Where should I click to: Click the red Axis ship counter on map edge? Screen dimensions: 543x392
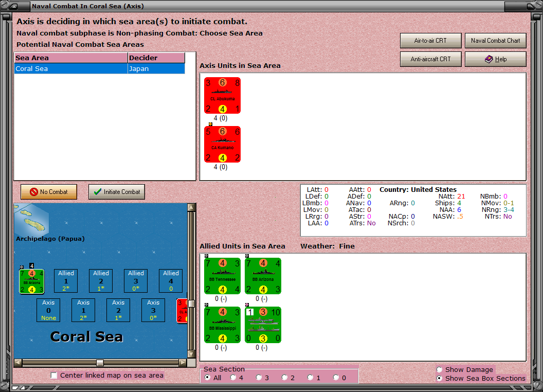pos(183,310)
